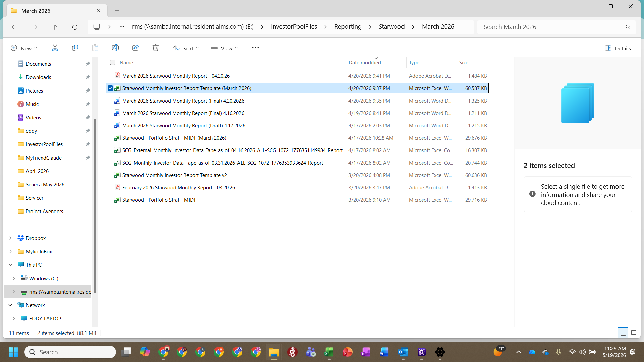Select March 2026 Starwood Monthly Report - 04.20.26 PDF
Screen dimensions: 644x362
click(x=176, y=76)
